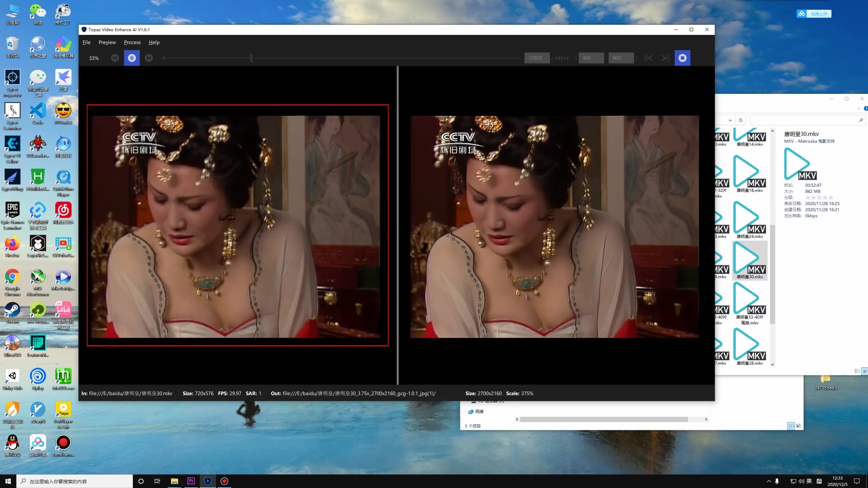This screenshot has width=868, height=488.
Task: Stop processing with the blue stop button
Action: pos(682,58)
